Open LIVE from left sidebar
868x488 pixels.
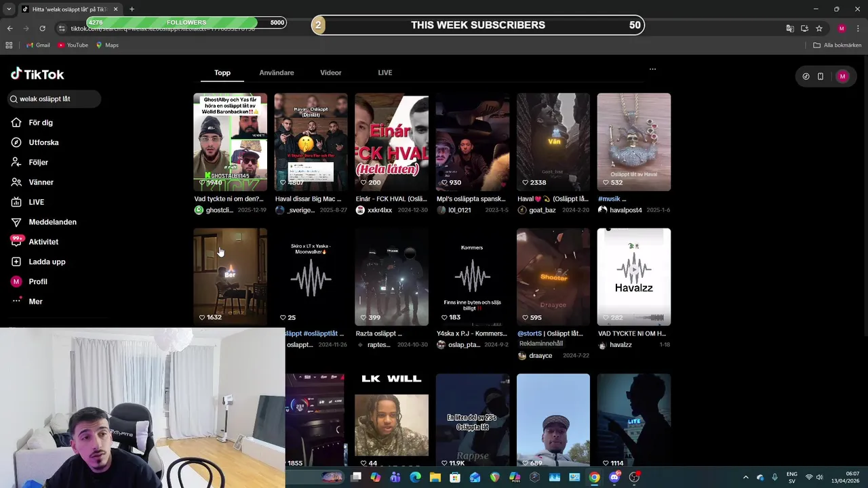tap(27, 202)
